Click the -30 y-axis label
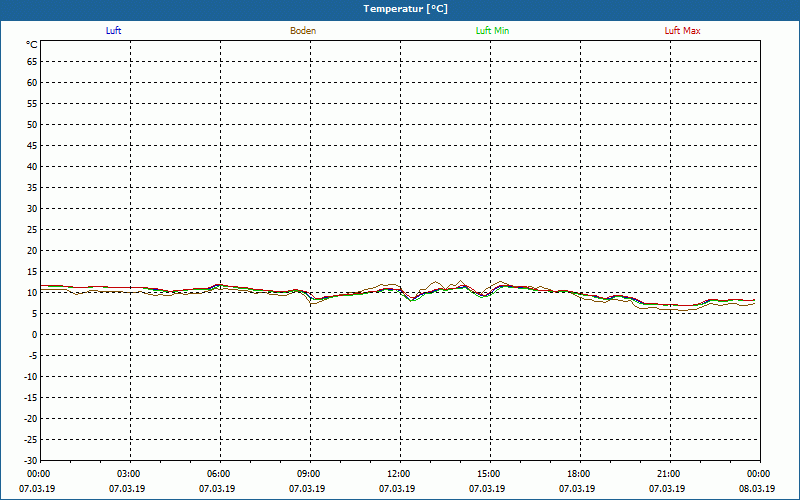Viewport: 800px width, 500px height. [31, 460]
